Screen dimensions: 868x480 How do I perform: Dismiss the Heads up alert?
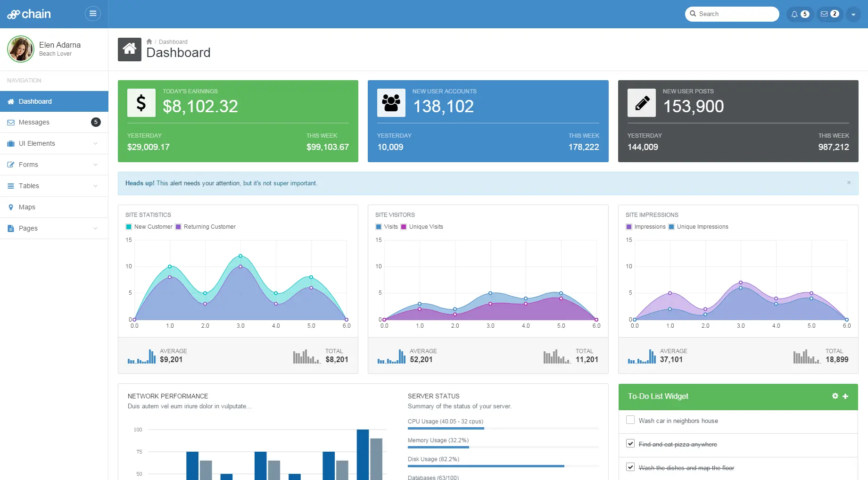click(849, 182)
